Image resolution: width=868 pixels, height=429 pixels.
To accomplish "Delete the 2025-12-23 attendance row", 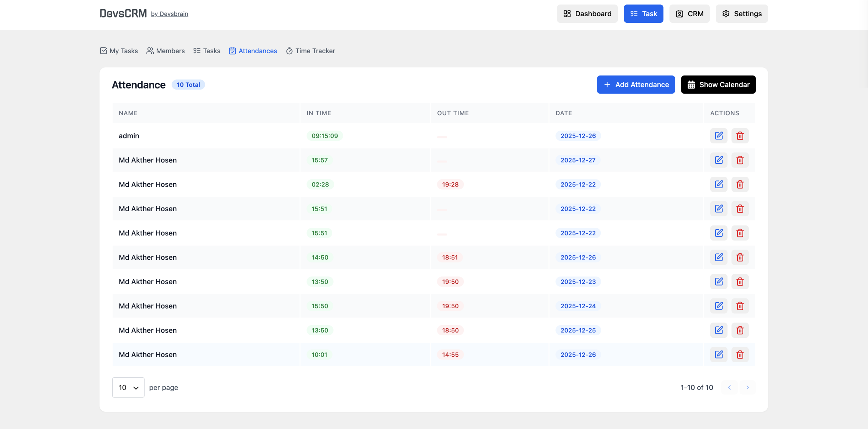I will (740, 281).
